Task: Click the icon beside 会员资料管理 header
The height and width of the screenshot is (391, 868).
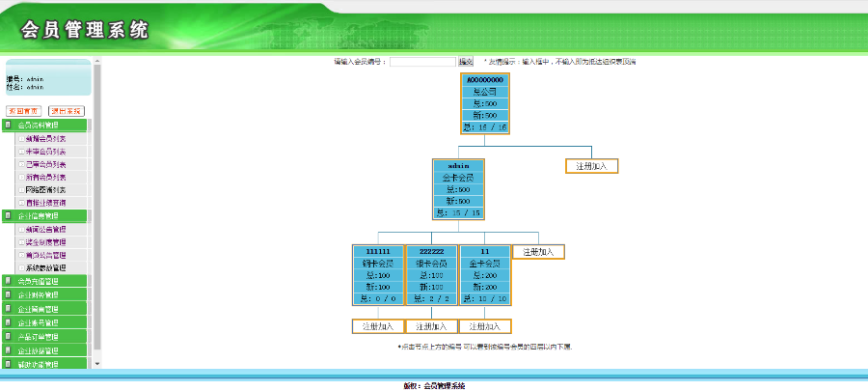Action: (8, 126)
